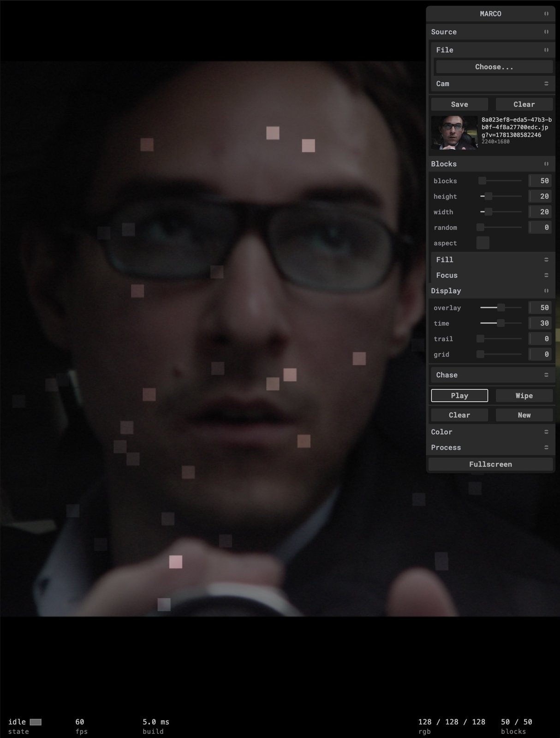Edit the trail value field
The height and width of the screenshot is (738, 560).
(540, 339)
